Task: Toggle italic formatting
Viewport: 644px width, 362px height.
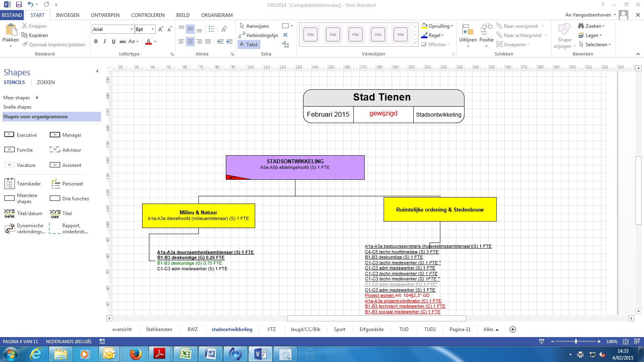Action: click(105, 41)
